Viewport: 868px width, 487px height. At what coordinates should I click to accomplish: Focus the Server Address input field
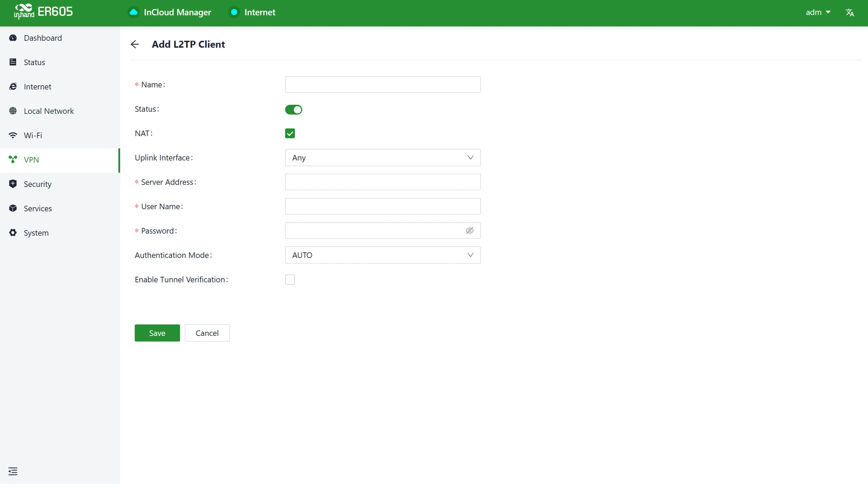tap(383, 182)
